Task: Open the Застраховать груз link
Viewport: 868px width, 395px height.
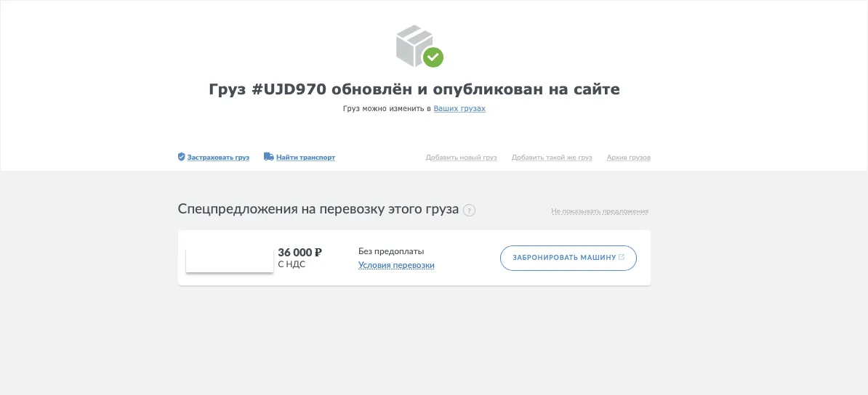Action: (x=218, y=158)
